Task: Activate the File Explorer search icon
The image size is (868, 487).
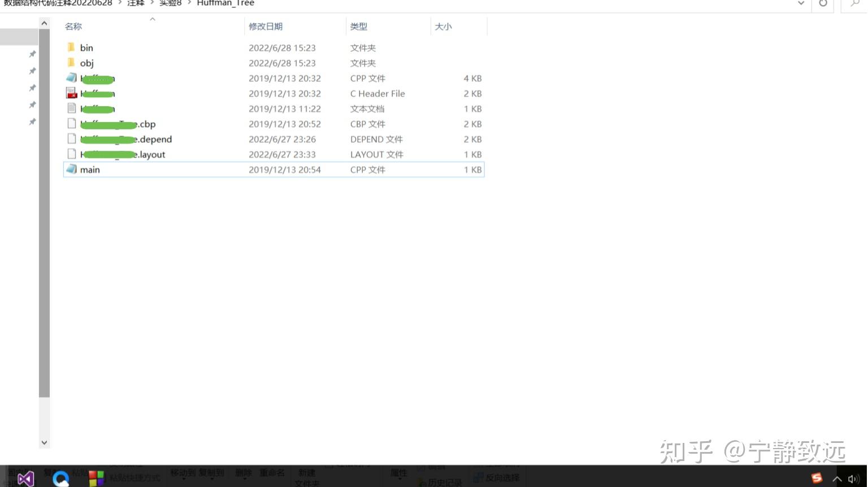Action: click(x=855, y=3)
